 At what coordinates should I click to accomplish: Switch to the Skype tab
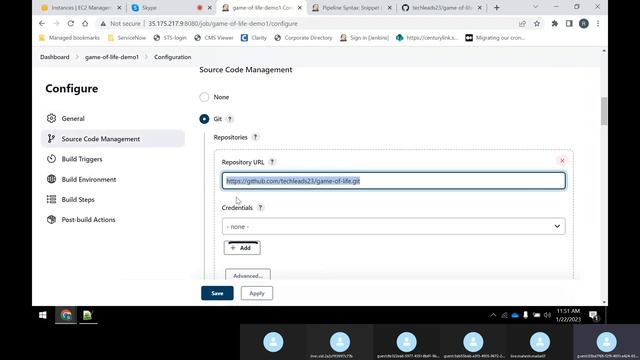[172, 8]
